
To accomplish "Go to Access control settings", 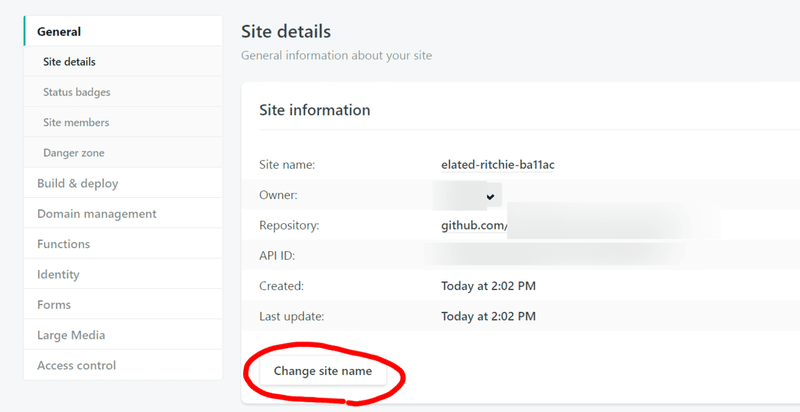I will tap(76, 365).
